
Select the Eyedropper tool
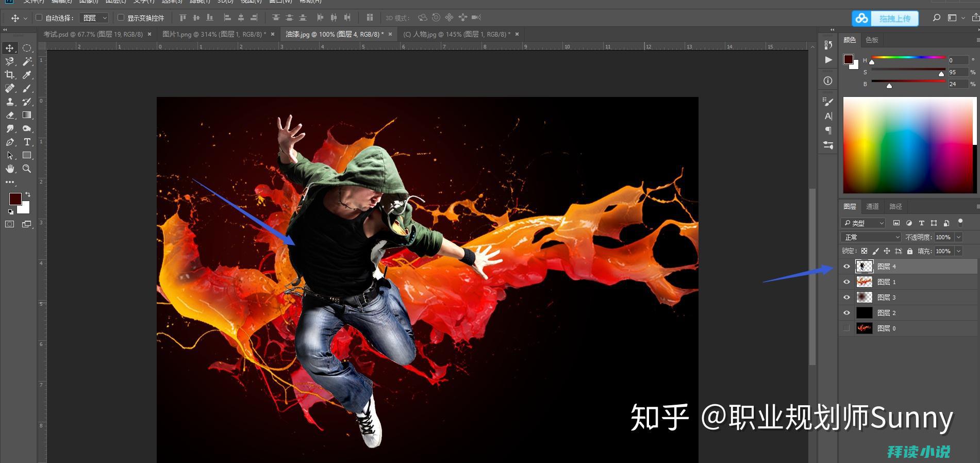tap(27, 75)
